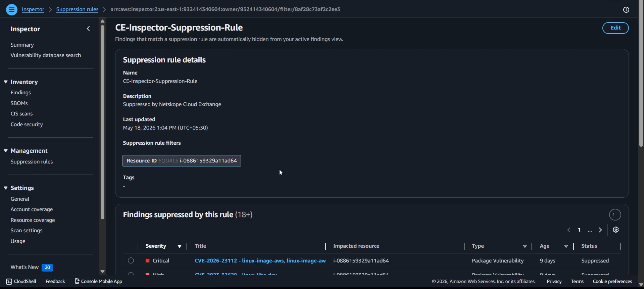The image size is (644, 289).
Task: Go to Inspector breadcrumb link
Action: click(33, 9)
